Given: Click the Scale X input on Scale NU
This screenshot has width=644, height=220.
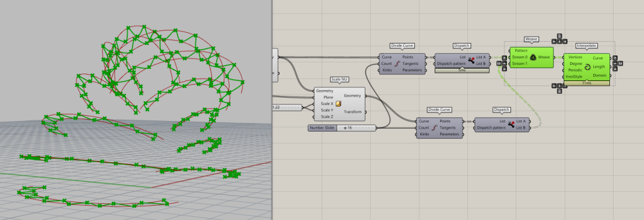Looking at the screenshot, I should click(x=327, y=104).
